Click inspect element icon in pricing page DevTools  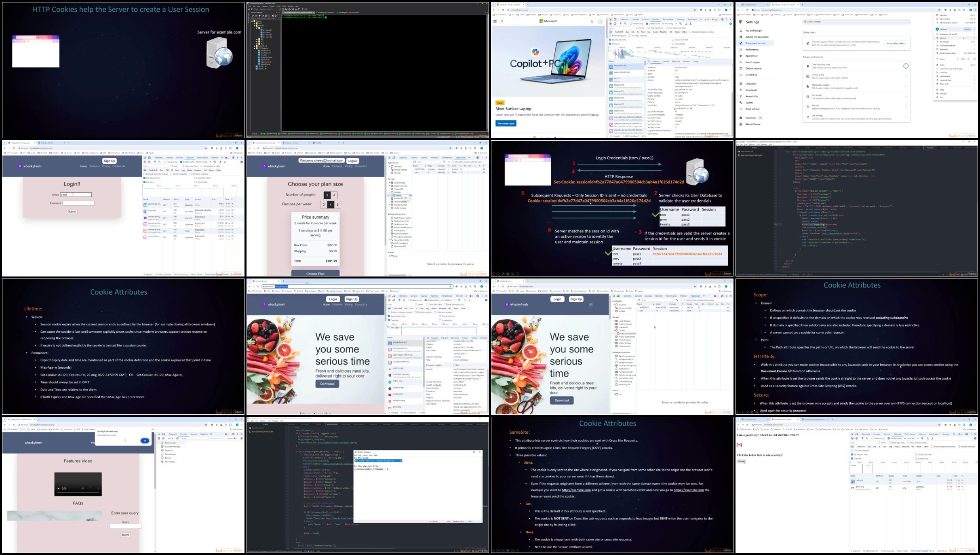[390, 158]
